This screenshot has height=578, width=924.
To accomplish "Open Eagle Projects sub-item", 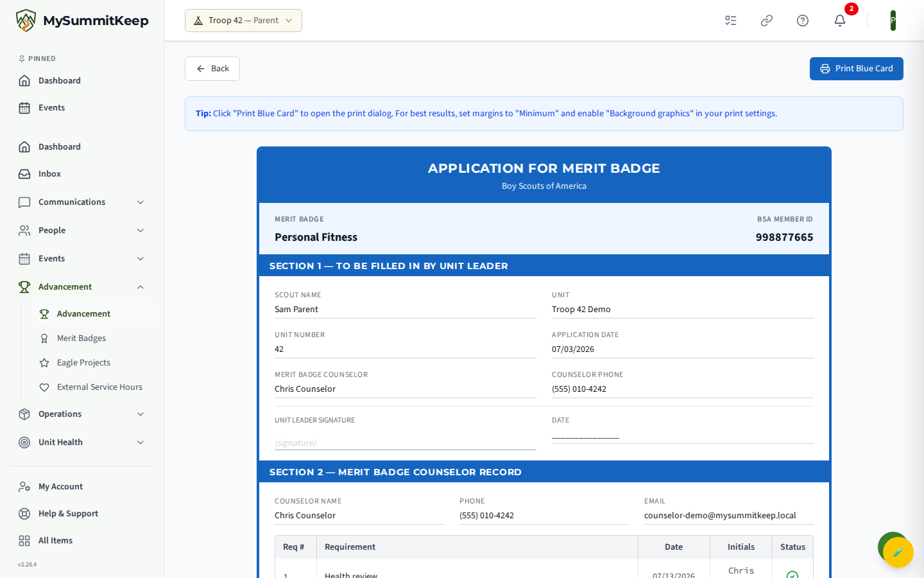I will pos(92,362).
